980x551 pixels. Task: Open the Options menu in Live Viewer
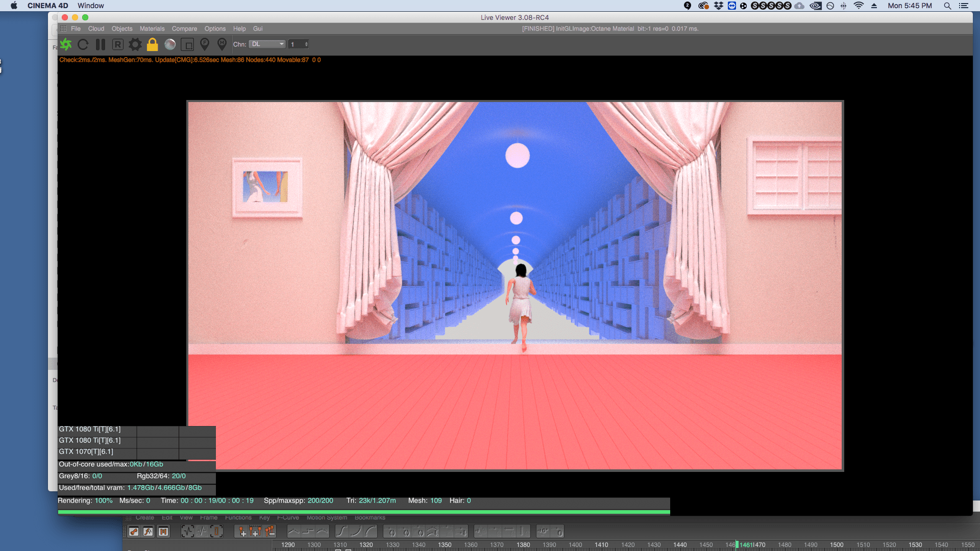[x=215, y=29]
